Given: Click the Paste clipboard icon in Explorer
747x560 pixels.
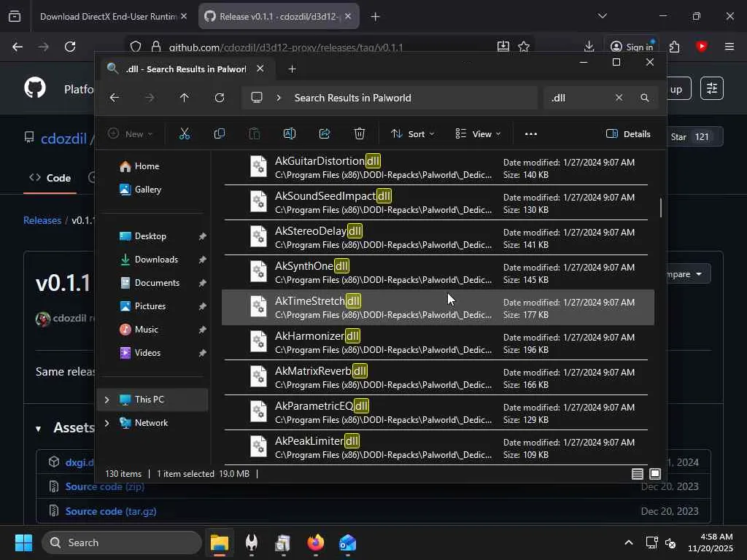Looking at the screenshot, I should 255,134.
